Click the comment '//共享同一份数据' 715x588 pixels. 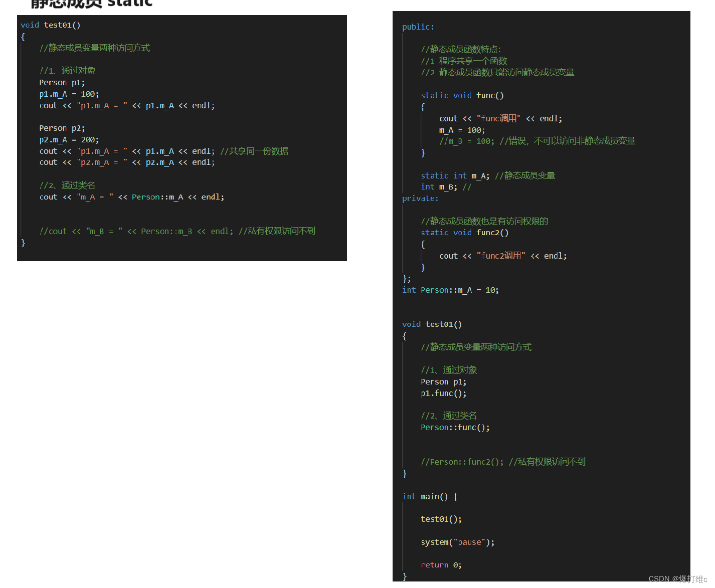tap(254, 151)
